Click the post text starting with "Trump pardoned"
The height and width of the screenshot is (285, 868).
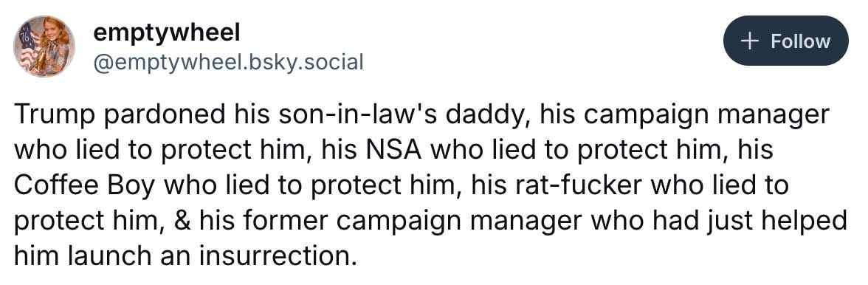pyautogui.click(x=430, y=185)
